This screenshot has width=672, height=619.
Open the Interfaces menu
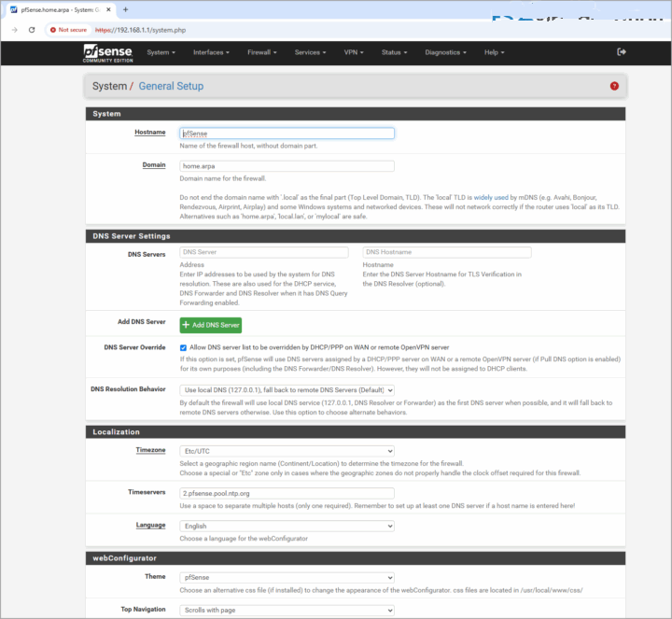[x=211, y=52]
